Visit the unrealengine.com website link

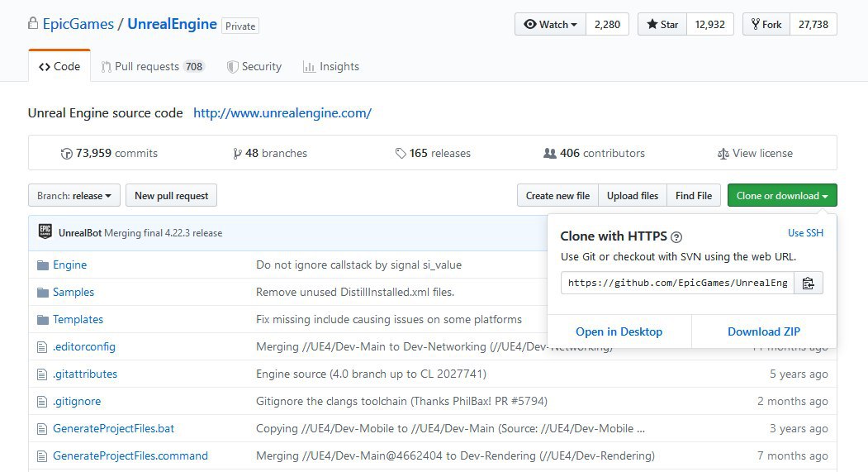[x=282, y=113]
